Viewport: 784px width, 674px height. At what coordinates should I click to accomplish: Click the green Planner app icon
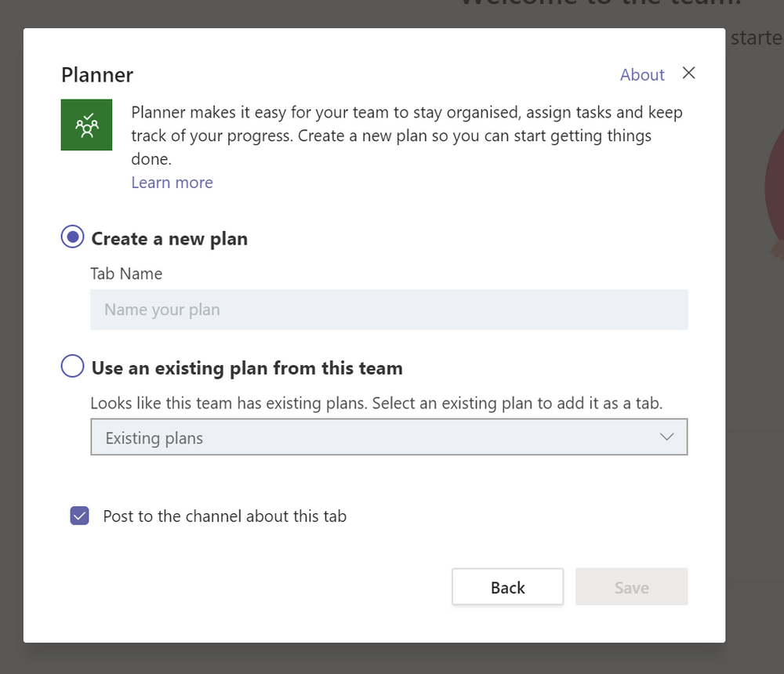(86, 125)
